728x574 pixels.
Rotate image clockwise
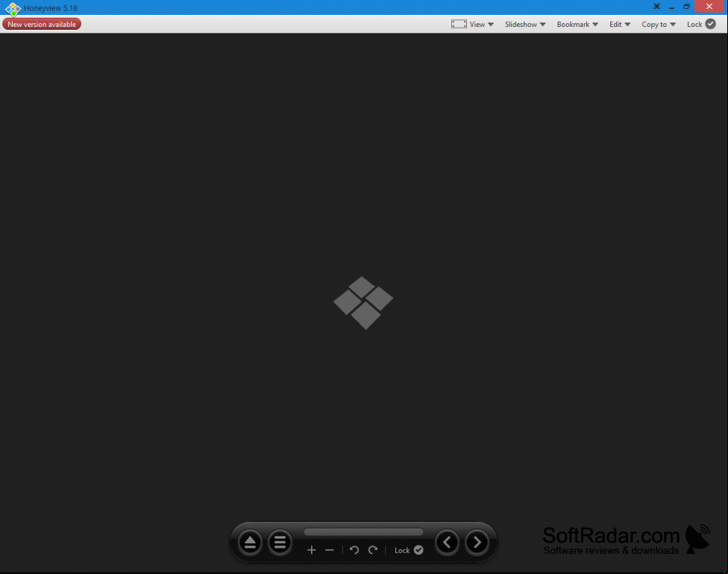pyautogui.click(x=373, y=550)
